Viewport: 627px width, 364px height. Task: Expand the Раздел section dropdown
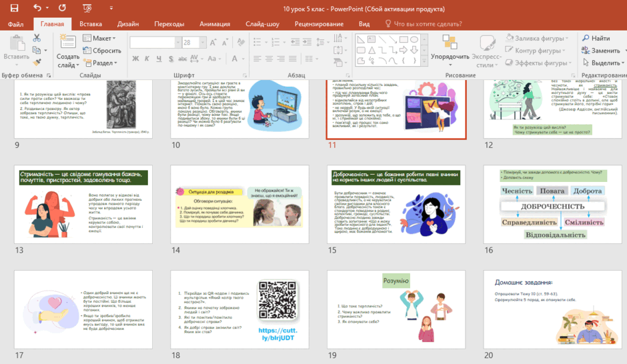100,63
